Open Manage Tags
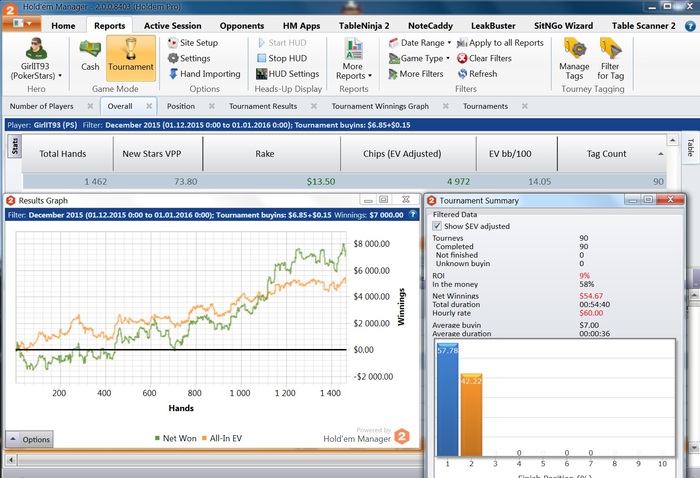This screenshot has width=700, height=478. (x=574, y=59)
